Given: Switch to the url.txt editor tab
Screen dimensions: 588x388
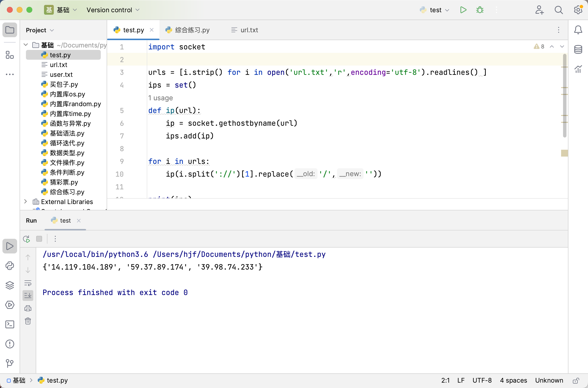Looking at the screenshot, I should point(244,30).
